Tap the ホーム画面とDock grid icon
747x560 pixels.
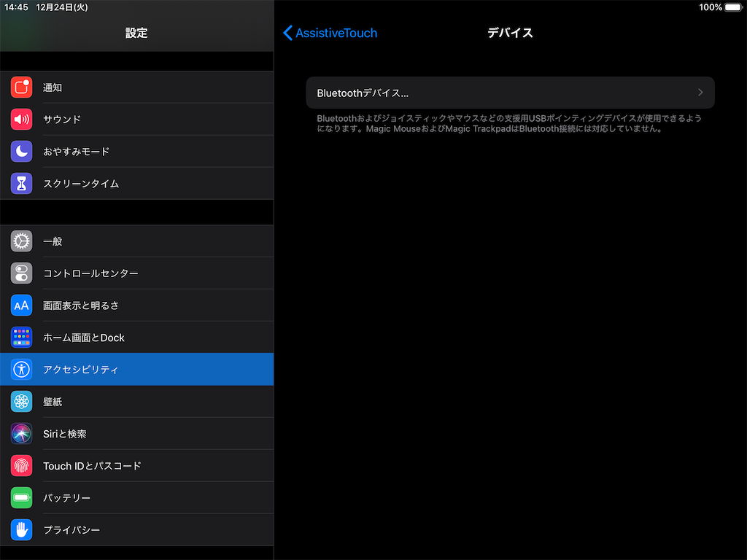21,337
